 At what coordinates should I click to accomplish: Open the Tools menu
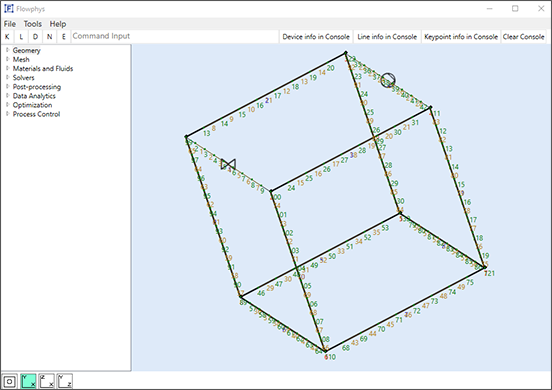(x=33, y=24)
